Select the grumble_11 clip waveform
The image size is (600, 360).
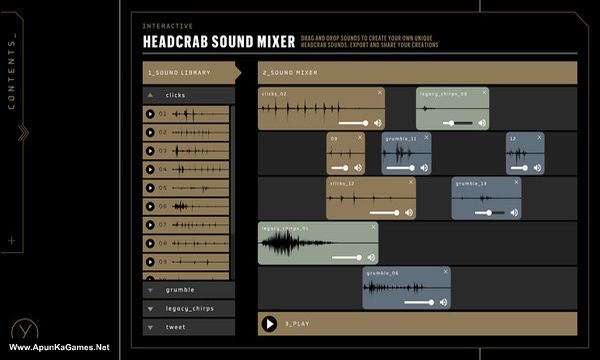(406, 153)
